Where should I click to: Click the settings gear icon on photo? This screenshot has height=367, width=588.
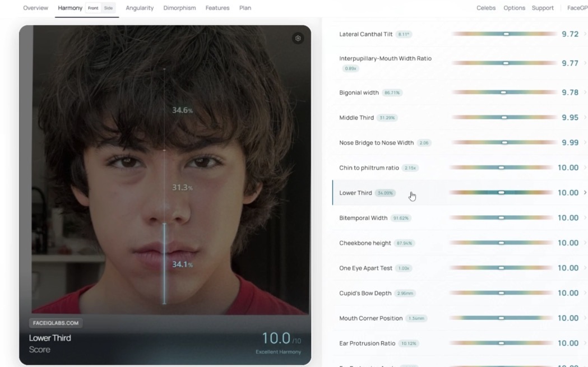tap(298, 38)
